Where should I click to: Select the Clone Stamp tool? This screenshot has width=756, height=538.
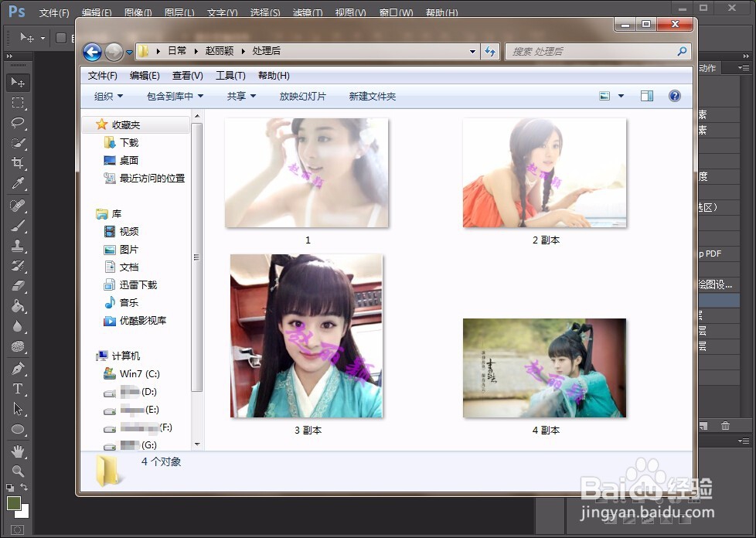(18, 246)
